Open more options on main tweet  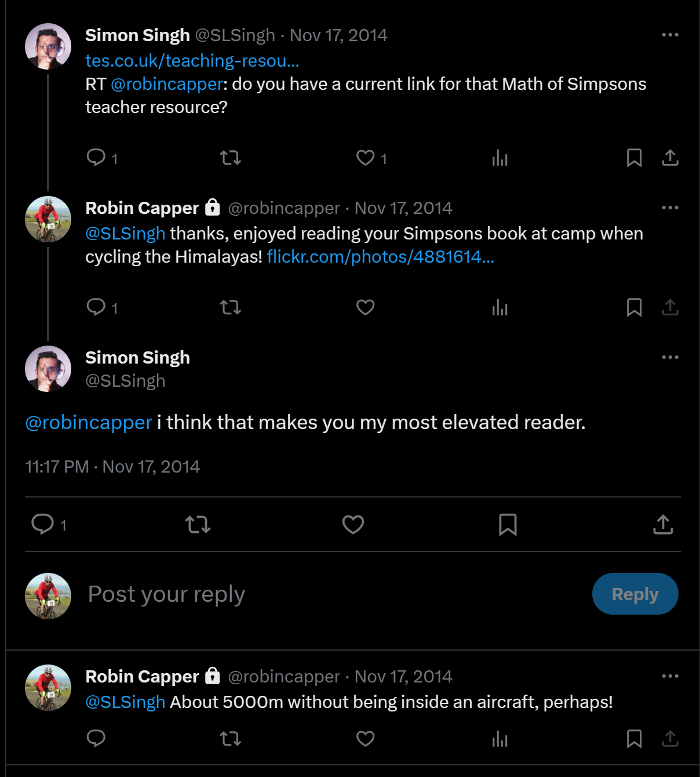point(670,357)
